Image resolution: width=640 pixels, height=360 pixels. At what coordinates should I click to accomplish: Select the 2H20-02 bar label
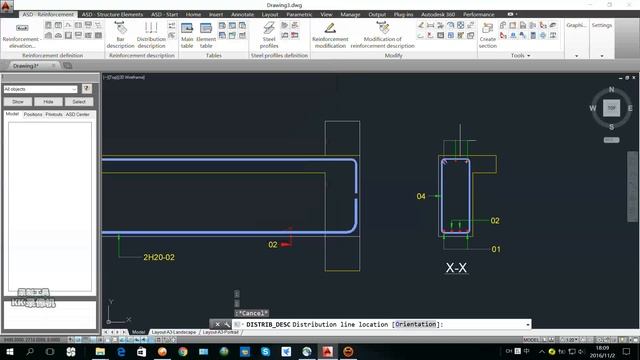pyautogui.click(x=159, y=257)
